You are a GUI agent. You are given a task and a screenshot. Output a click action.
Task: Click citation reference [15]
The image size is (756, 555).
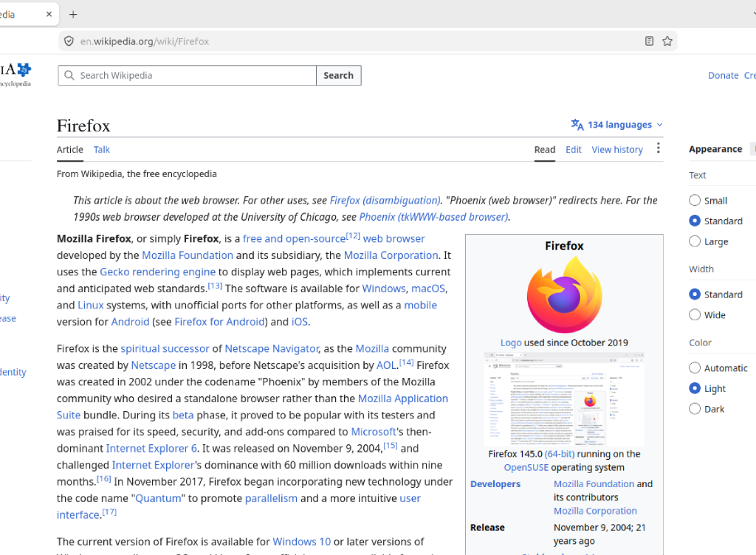point(391,445)
